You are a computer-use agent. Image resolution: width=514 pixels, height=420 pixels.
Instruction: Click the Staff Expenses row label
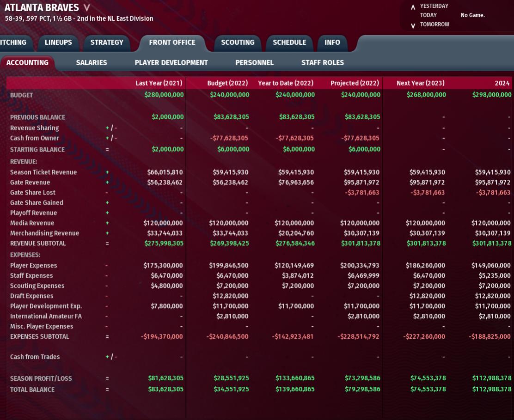click(31, 275)
